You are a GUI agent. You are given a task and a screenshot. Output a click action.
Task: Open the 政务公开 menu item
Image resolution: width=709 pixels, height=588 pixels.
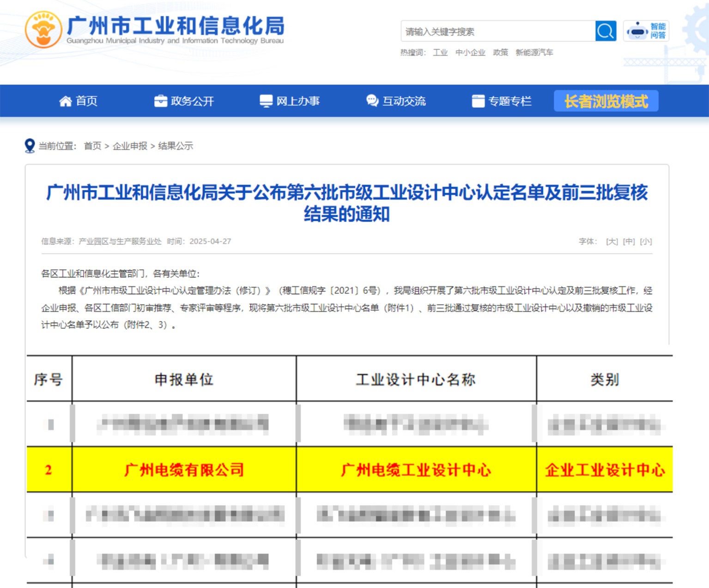(192, 101)
